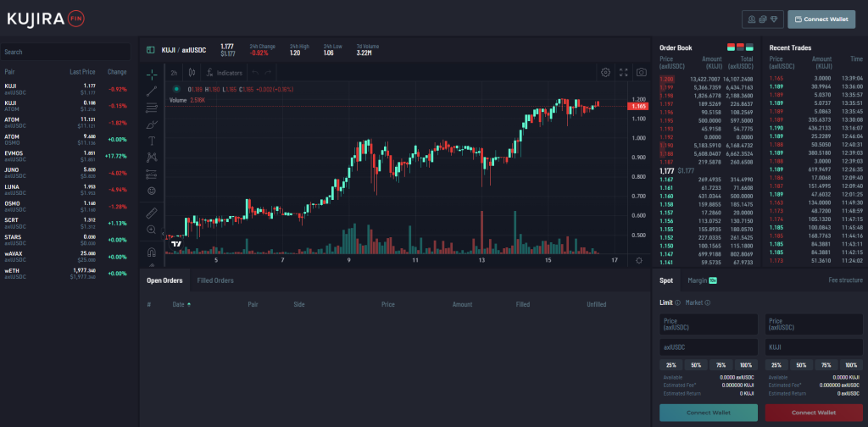The height and width of the screenshot is (427, 868).
Task: Select the EVMOS axlUSDC pair
Action: click(x=65, y=156)
